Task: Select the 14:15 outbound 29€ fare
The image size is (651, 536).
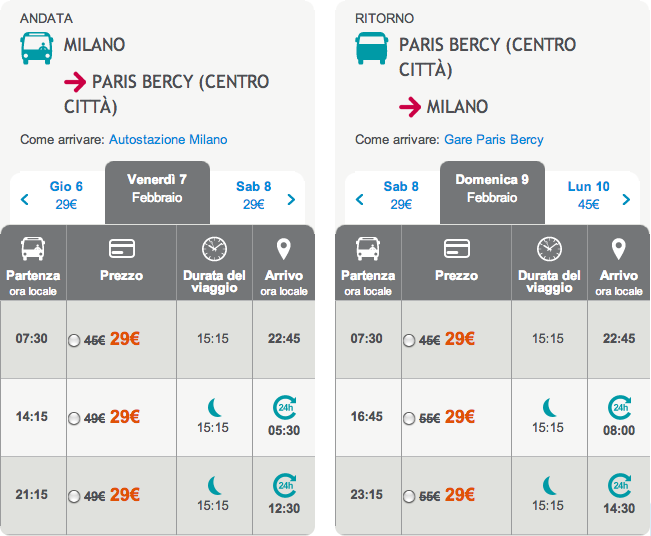Action: coord(73,417)
